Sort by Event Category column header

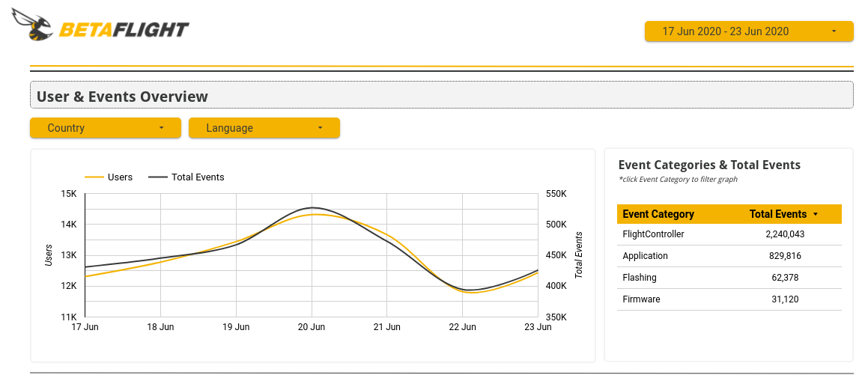click(658, 214)
